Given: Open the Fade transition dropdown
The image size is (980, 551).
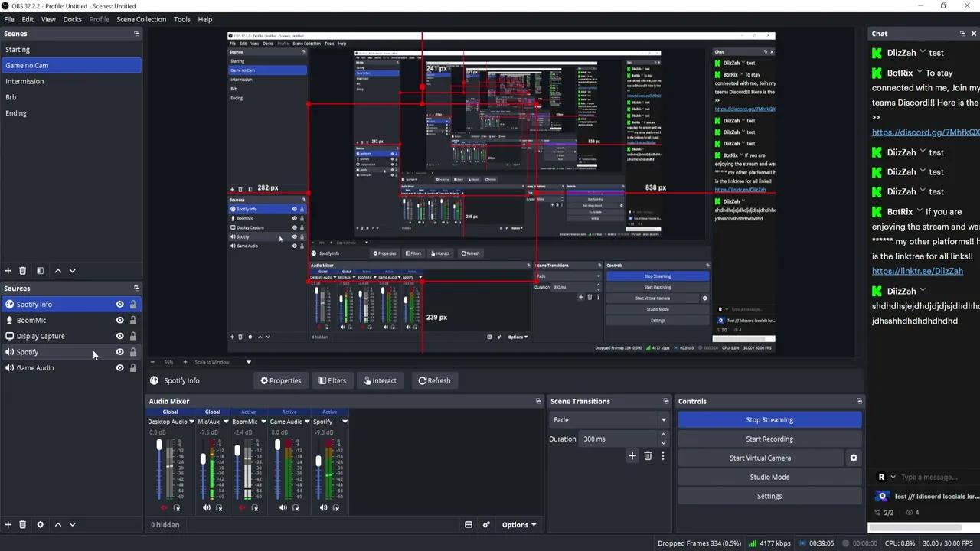Looking at the screenshot, I should pos(609,419).
